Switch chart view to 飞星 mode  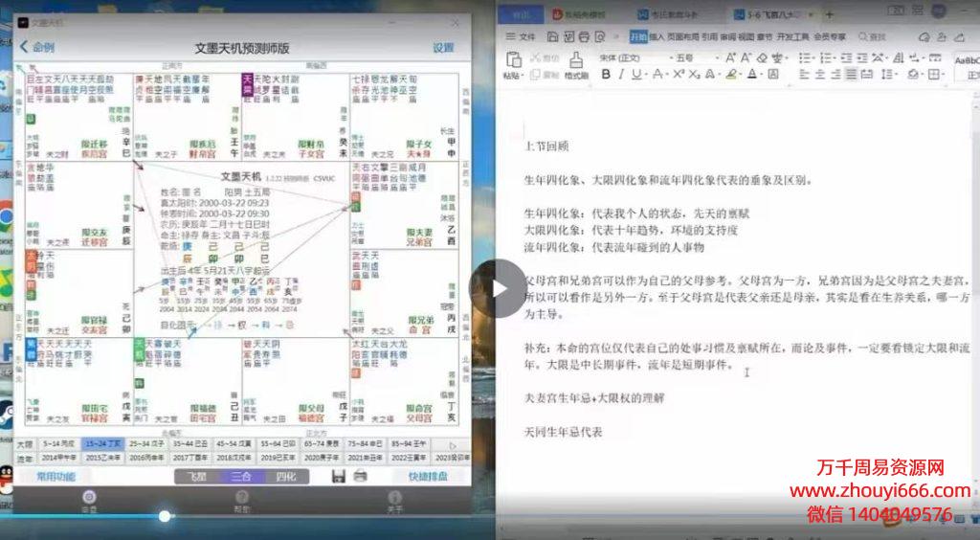tap(194, 476)
